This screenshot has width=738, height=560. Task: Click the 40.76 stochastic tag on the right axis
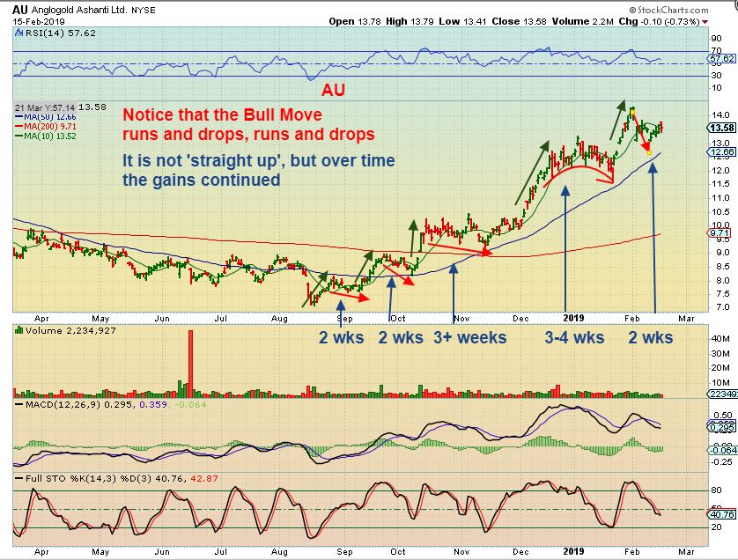(722, 514)
